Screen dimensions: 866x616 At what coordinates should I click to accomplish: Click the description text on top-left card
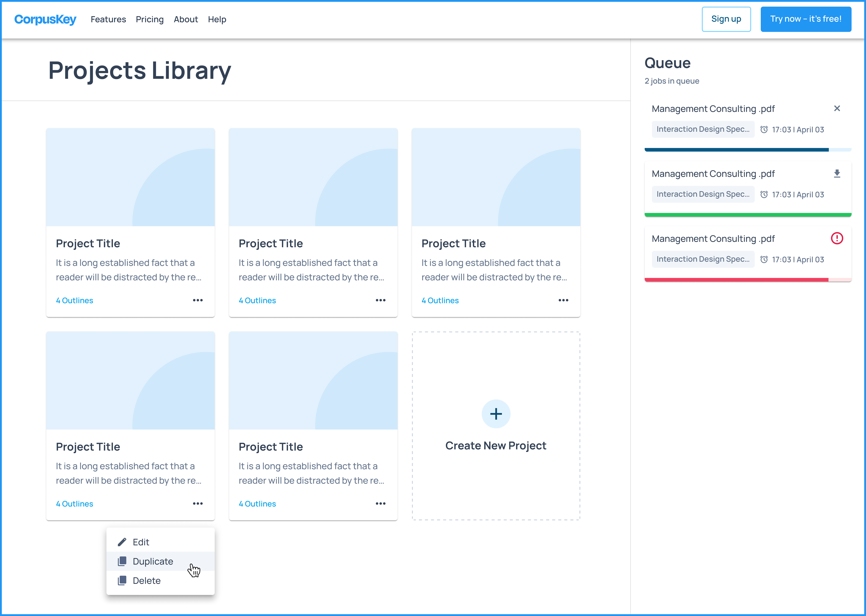[x=129, y=270]
